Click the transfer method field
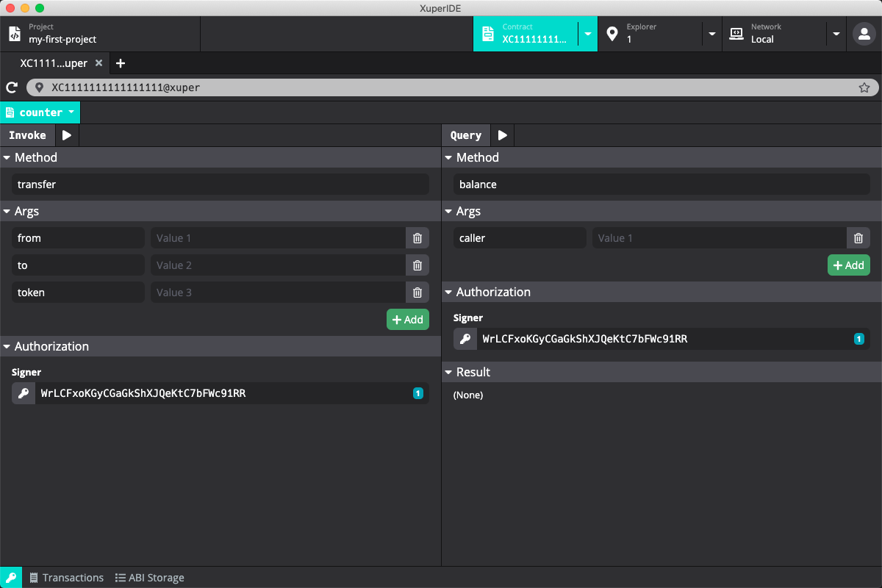Screen dimensions: 882x588 220,184
